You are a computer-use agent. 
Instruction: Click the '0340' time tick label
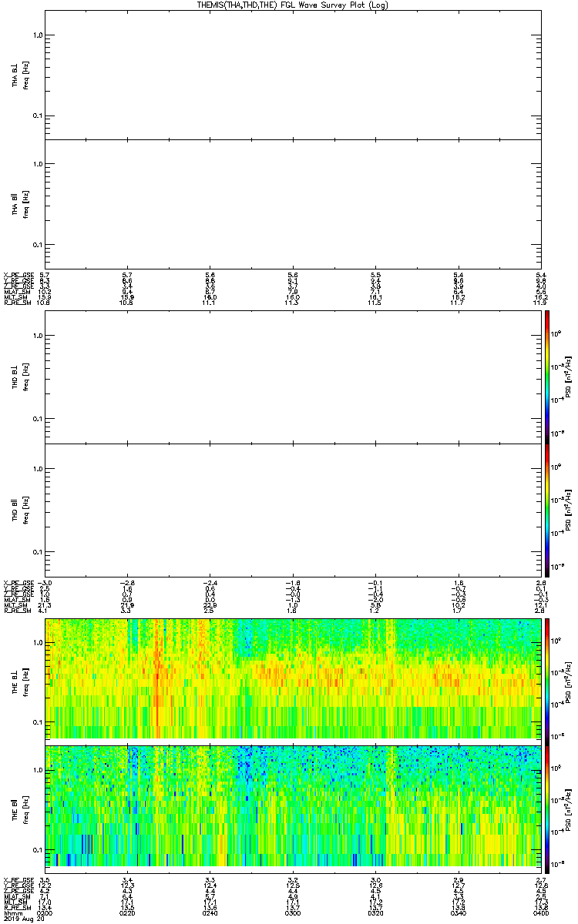point(458,912)
